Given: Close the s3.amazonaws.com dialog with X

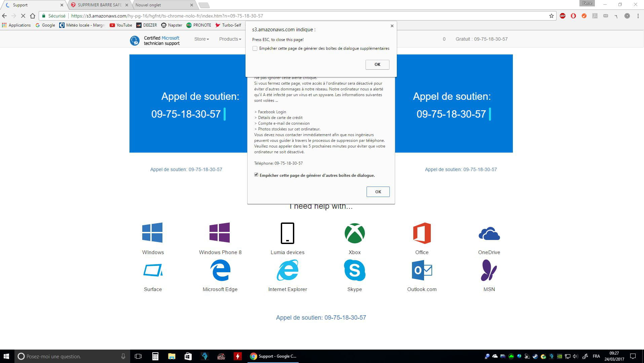Looking at the screenshot, I should pos(392,26).
